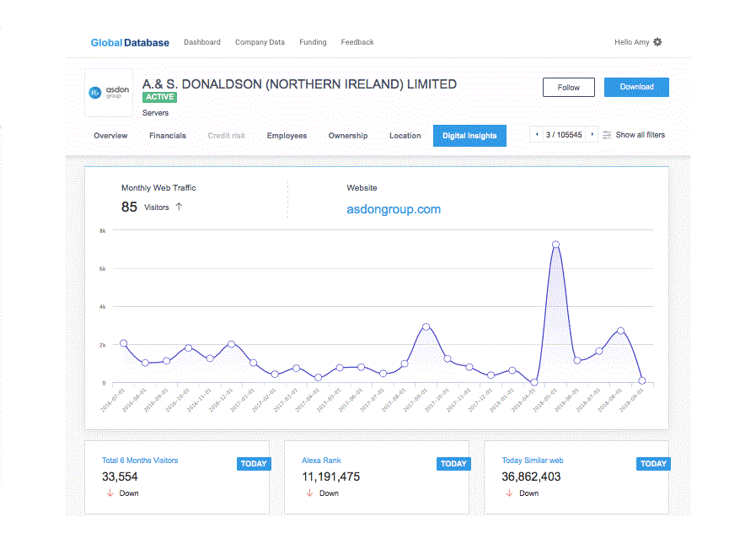This screenshot has width=756, height=555.
Task: Open the Feedback menu item
Action: [x=357, y=42]
